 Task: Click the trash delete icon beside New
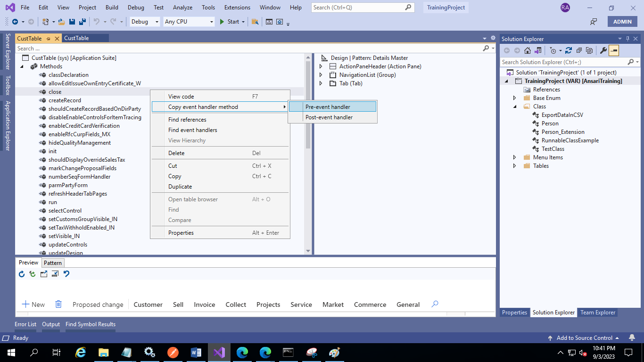pos(58,304)
